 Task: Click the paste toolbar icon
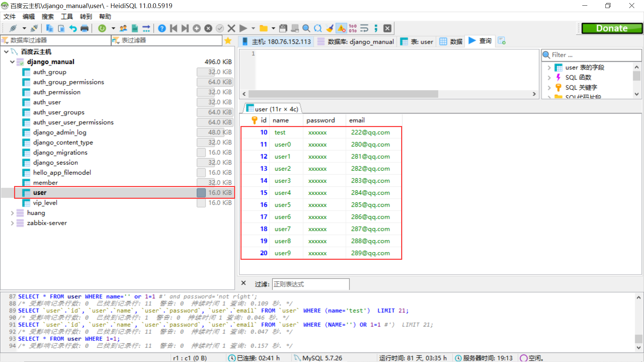(61, 28)
